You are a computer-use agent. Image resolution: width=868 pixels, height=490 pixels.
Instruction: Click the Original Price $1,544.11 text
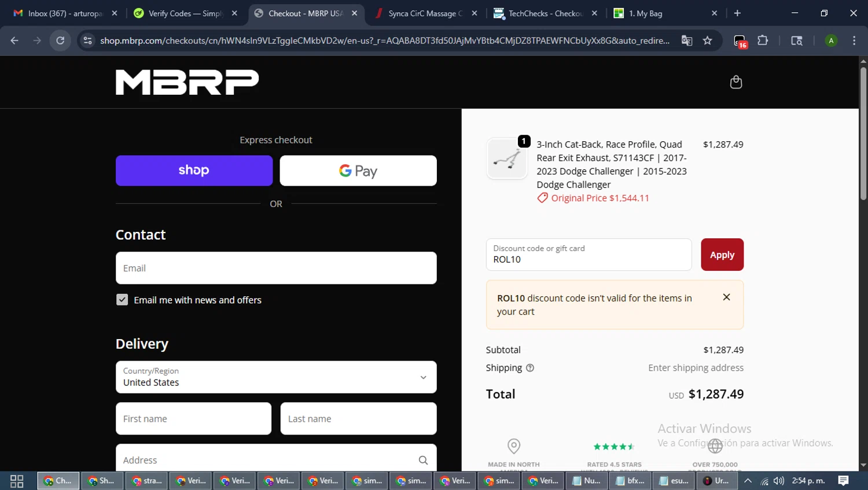600,198
